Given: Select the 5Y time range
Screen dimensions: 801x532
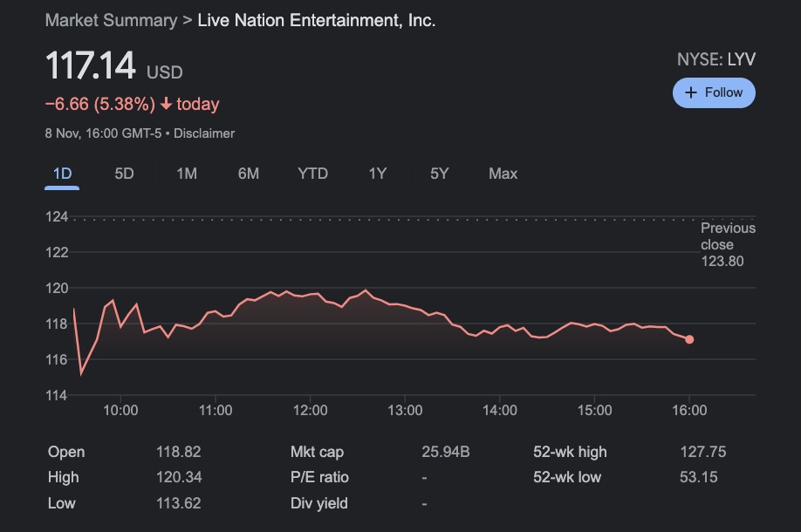Looking at the screenshot, I should pyautogui.click(x=439, y=174).
